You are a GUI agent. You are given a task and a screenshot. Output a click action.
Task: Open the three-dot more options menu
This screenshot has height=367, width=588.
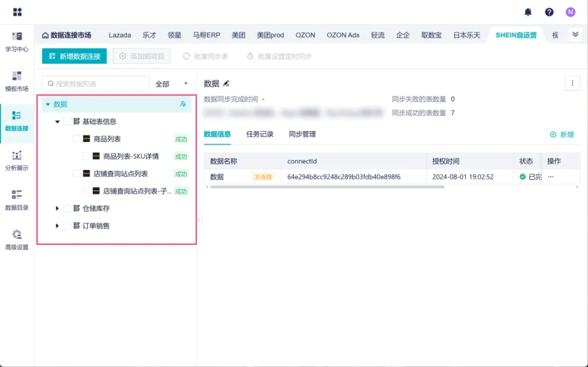tap(572, 83)
